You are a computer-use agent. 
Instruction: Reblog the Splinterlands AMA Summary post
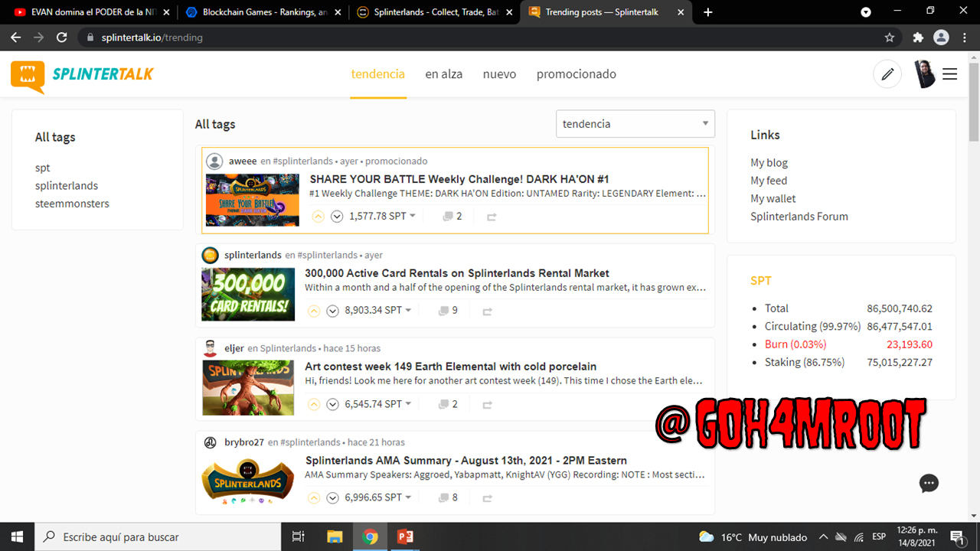tap(487, 497)
